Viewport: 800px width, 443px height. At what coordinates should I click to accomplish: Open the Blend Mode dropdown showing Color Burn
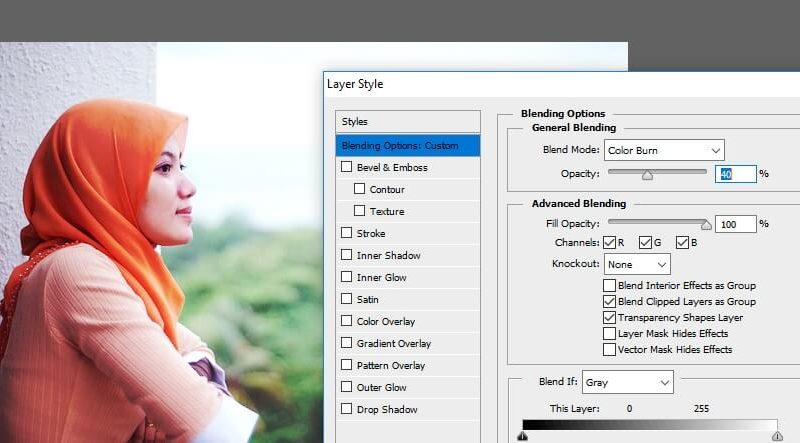tap(664, 151)
